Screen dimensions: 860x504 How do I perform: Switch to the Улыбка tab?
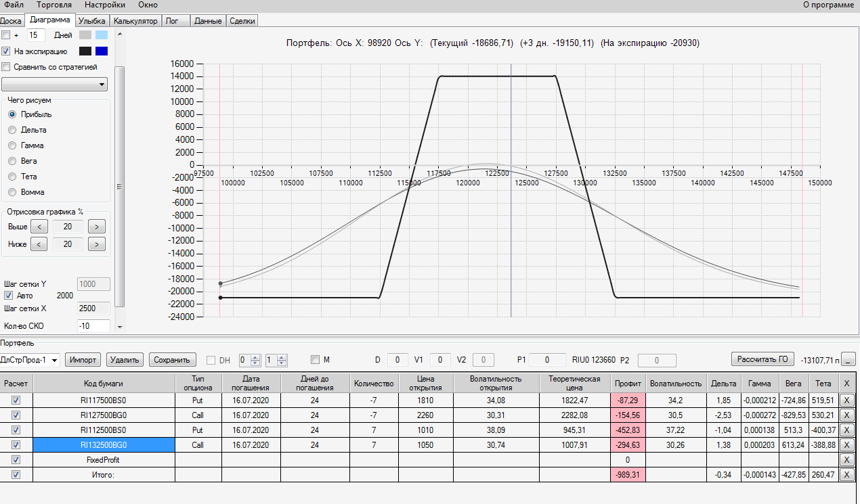point(91,21)
